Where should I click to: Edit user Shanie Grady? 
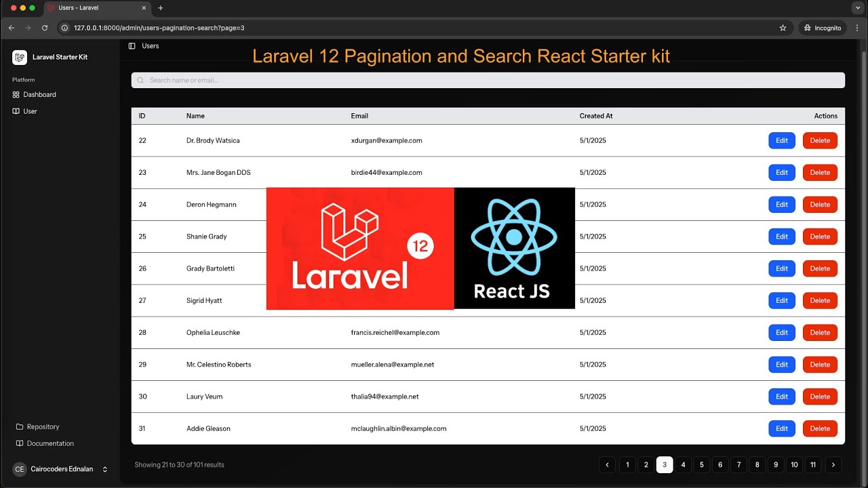click(x=782, y=237)
